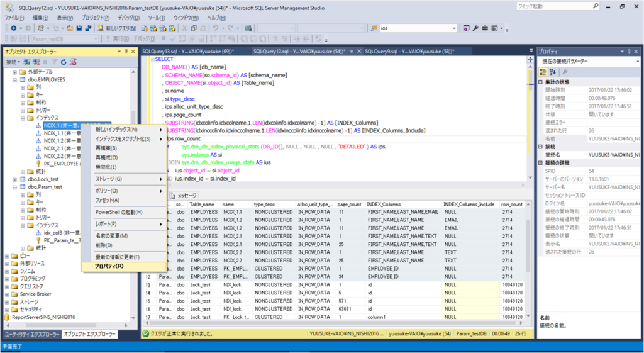Image resolution: width=644 pixels, height=353 pixels.
Task: Click the results grid vertical scrollbar
Action: tap(528, 259)
